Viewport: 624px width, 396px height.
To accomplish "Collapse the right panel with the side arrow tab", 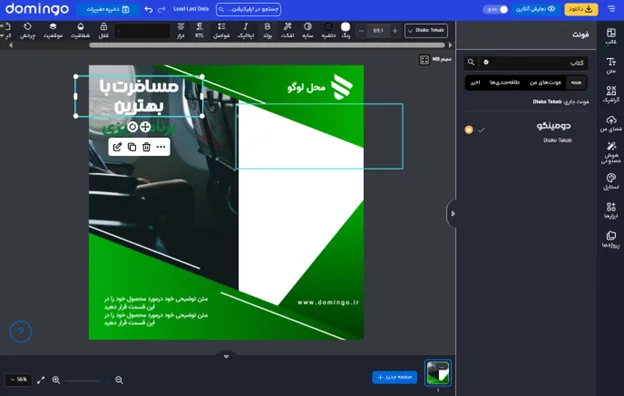I will 452,214.
